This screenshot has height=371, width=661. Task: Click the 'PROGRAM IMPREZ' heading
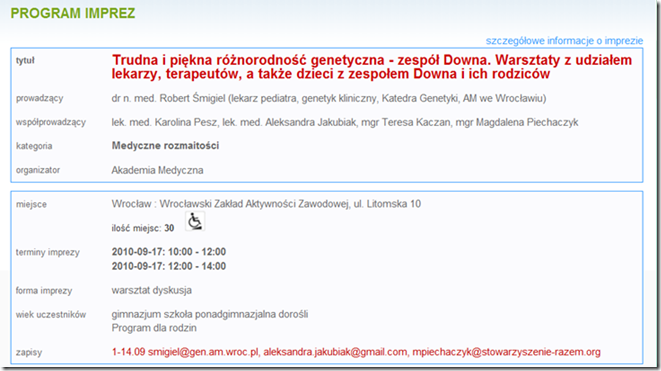(73, 13)
